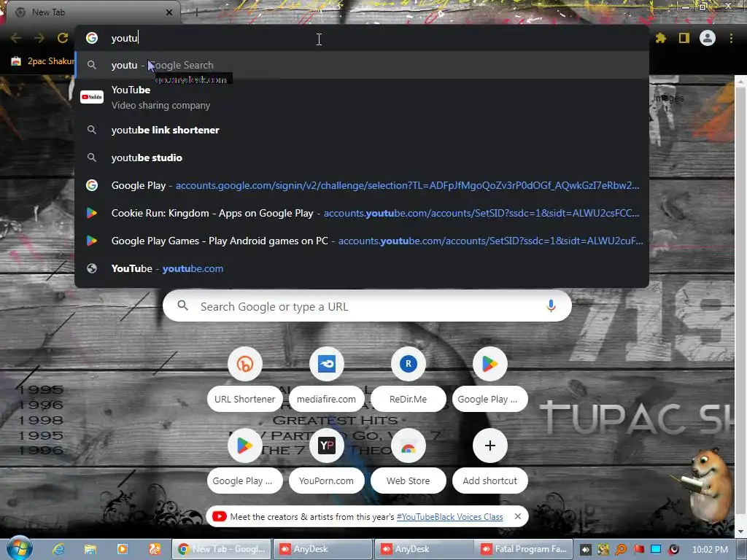Open Google Play Games history suggestion
The width and height of the screenshot is (747, 560).
362,241
